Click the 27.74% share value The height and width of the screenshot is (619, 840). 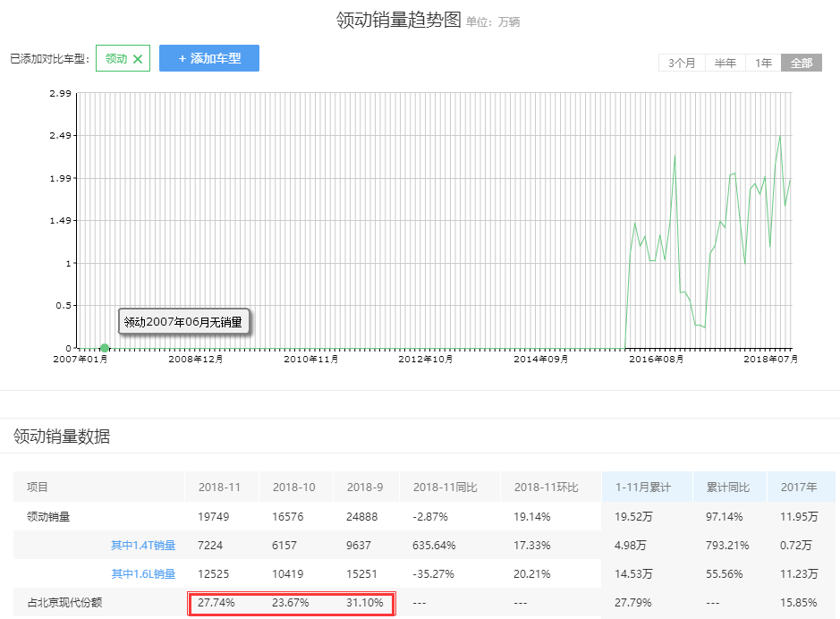[216, 602]
